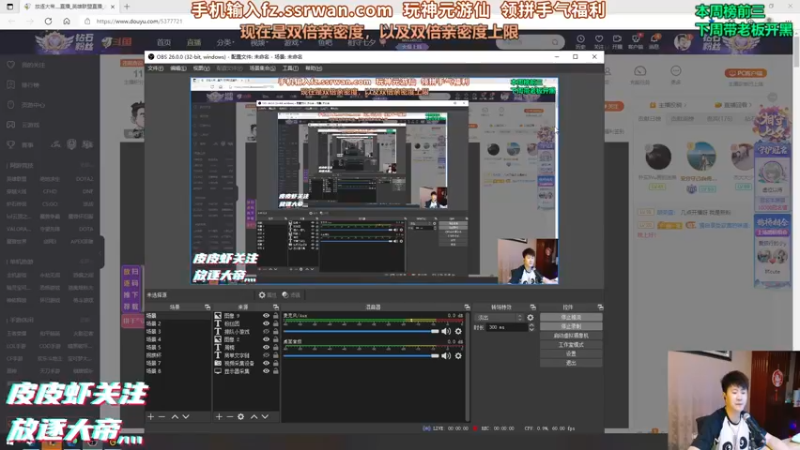Expand Douyu 视频 navigation dropdown
Image resolution: width=800 pixels, height=450 pixels.
point(259,42)
